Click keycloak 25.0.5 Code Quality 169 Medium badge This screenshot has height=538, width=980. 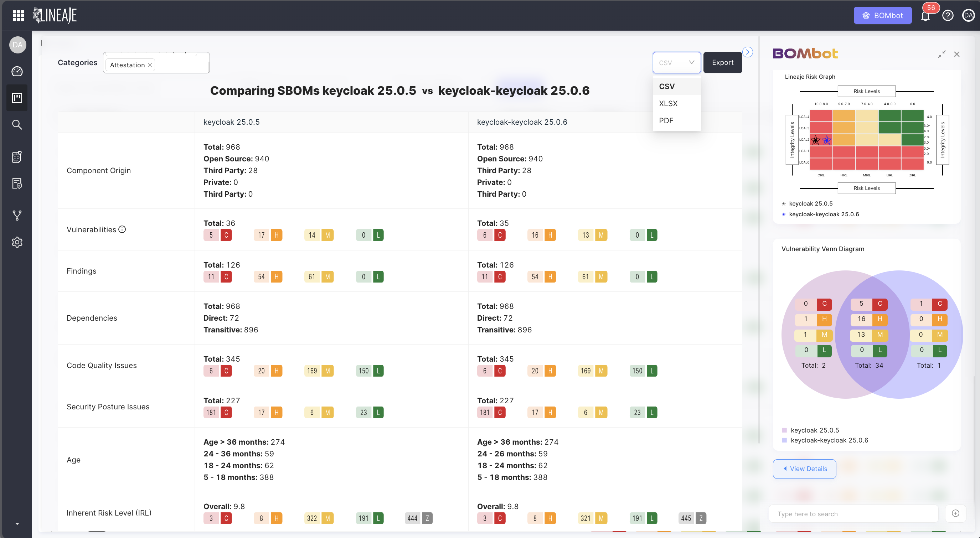[x=319, y=371]
